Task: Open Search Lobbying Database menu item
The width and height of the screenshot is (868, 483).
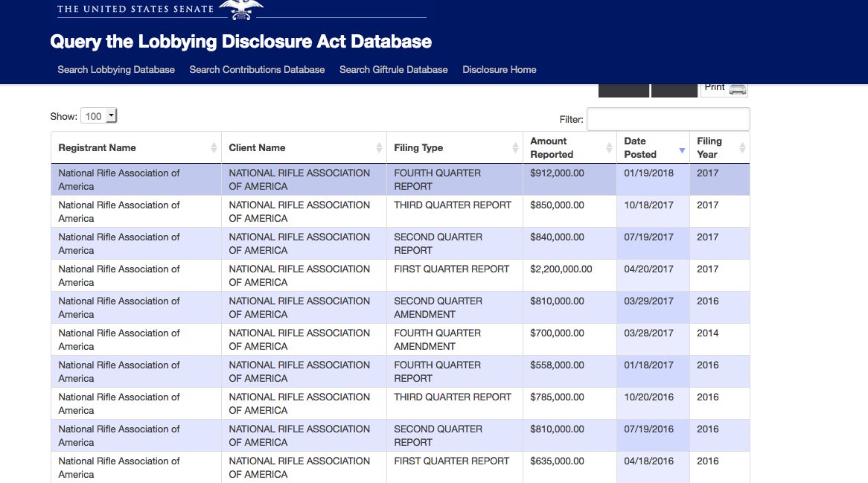Action: 116,70
